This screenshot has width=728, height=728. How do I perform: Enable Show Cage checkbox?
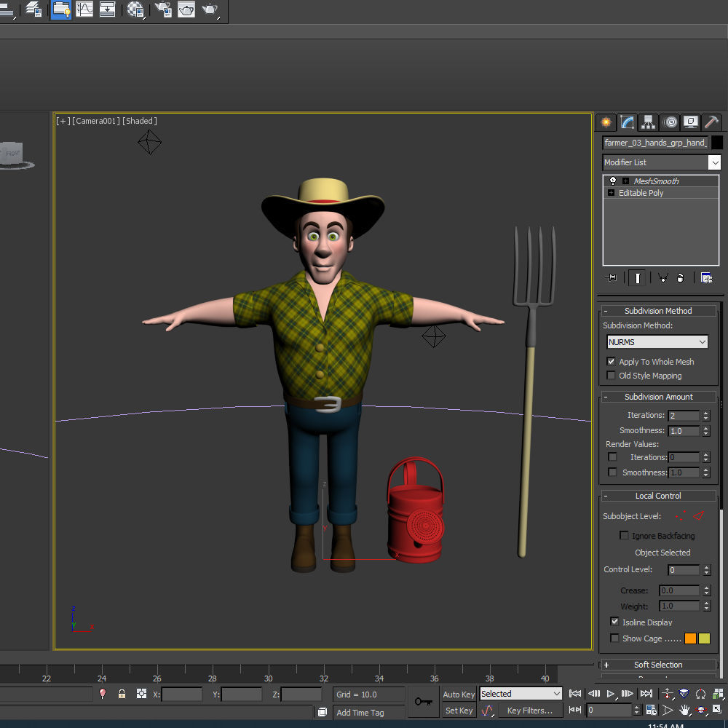(x=614, y=638)
